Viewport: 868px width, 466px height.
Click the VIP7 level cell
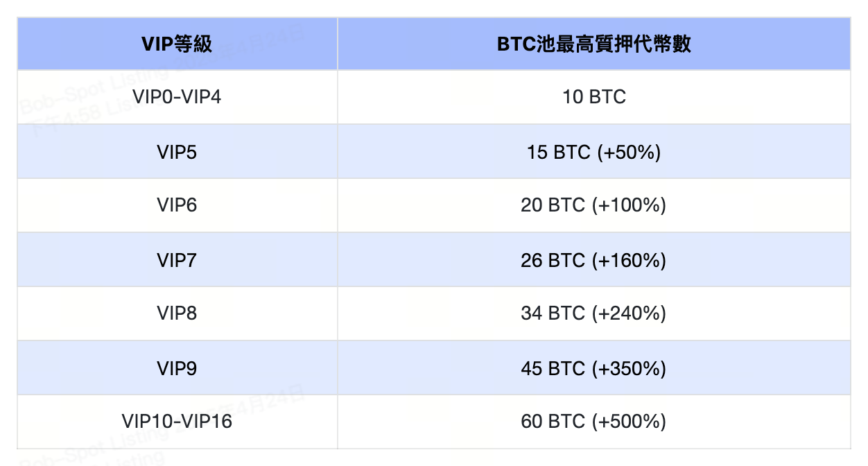click(177, 260)
